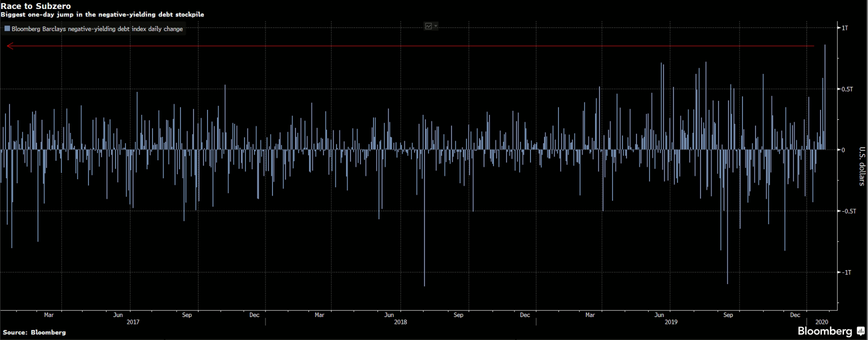
Task: Open the dropdown arrow next to chart icon
Action: click(x=435, y=26)
